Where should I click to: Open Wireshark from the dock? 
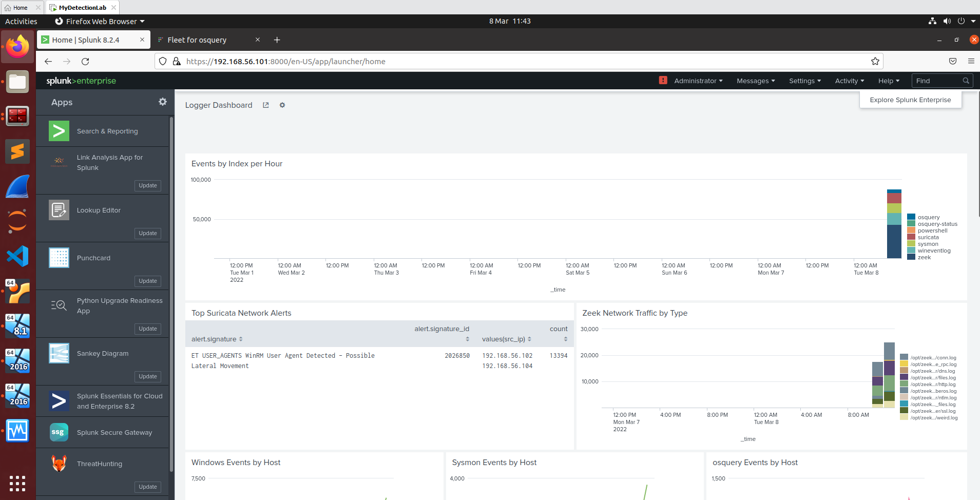17,186
